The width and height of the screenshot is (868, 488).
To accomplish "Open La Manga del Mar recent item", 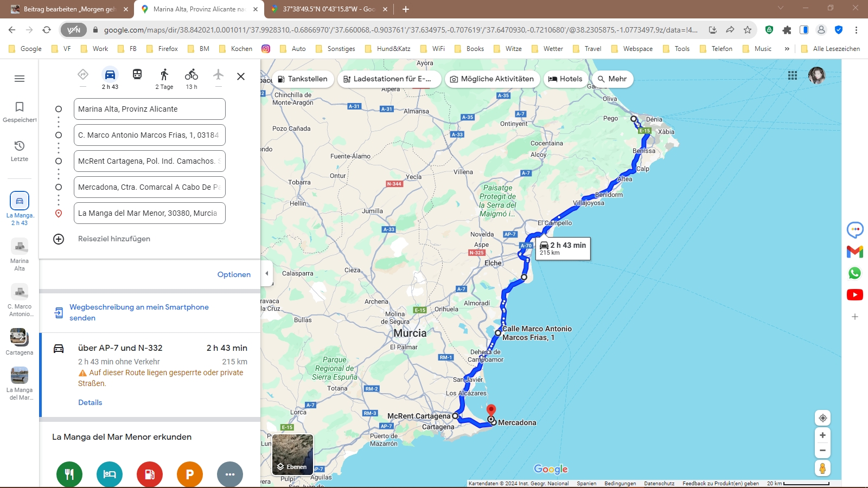I will pyautogui.click(x=20, y=383).
